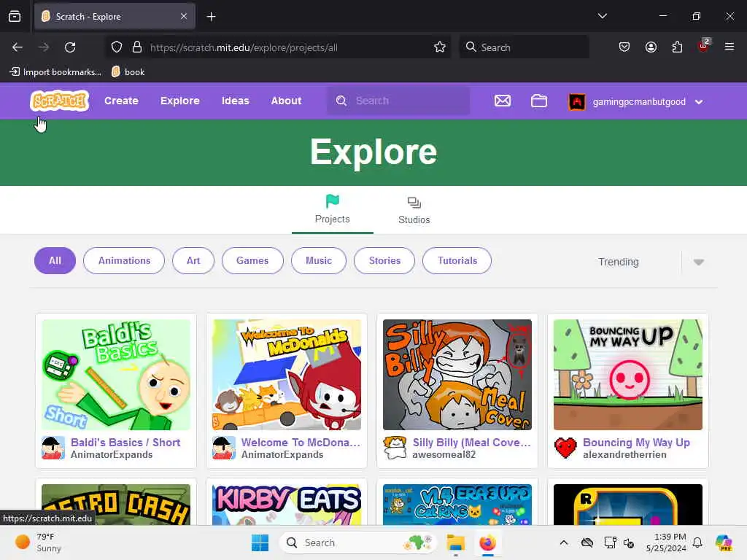This screenshot has height=560, width=747.
Task: Select the Stories category filter
Action: point(384,260)
